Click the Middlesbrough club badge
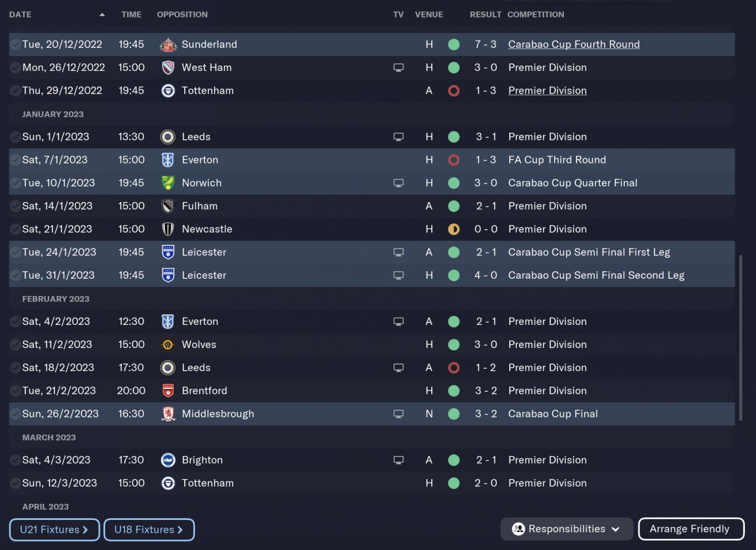Screen dimensions: 756x550 (x=168, y=414)
